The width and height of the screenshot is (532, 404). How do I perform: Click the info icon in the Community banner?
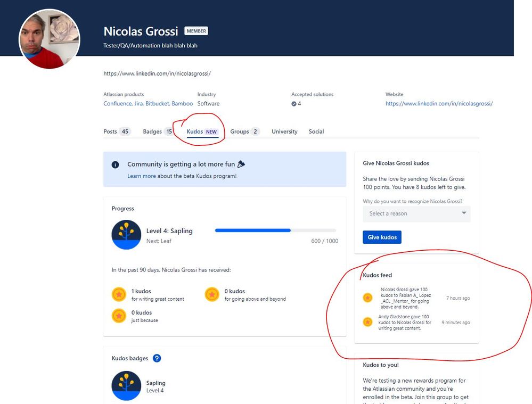pyautogui.click(x=116, y=165)
